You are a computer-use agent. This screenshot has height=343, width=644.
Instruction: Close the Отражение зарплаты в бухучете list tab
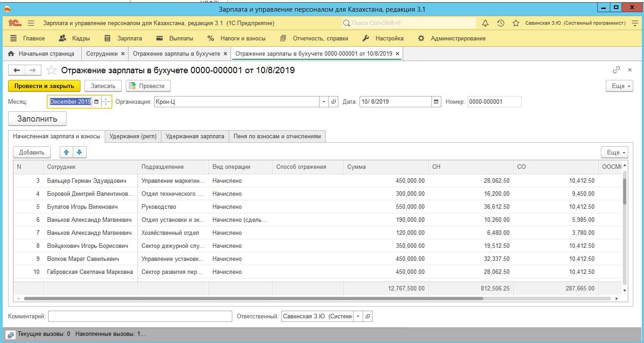[225, 53]
